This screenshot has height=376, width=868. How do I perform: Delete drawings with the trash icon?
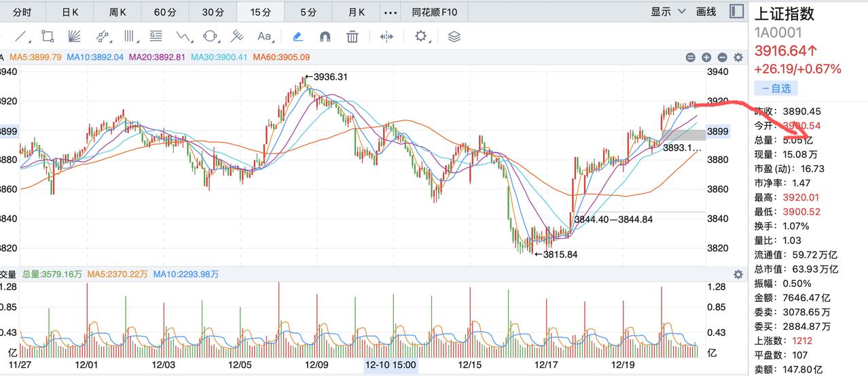(352, 37)
